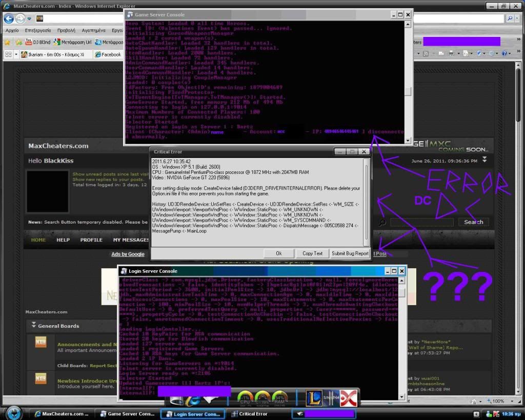Click the IE Back navigation button

pos(9,18)
